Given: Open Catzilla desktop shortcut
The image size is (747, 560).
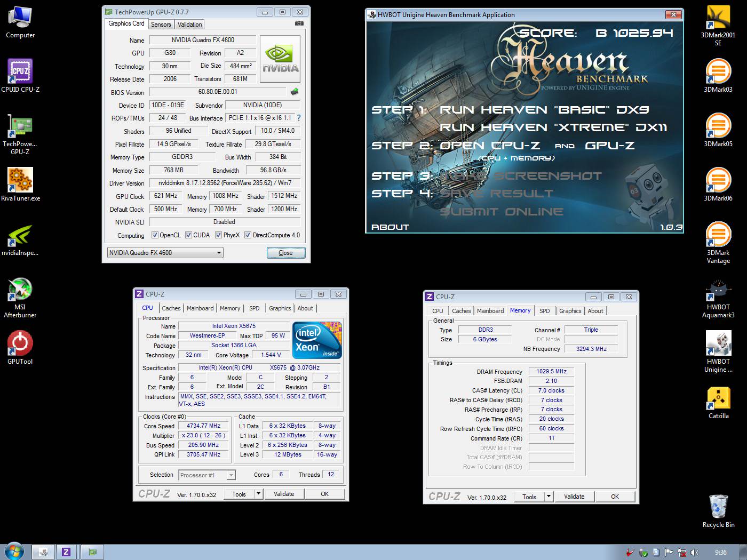Looking at the screenshot, I should (x=718, y=403).
